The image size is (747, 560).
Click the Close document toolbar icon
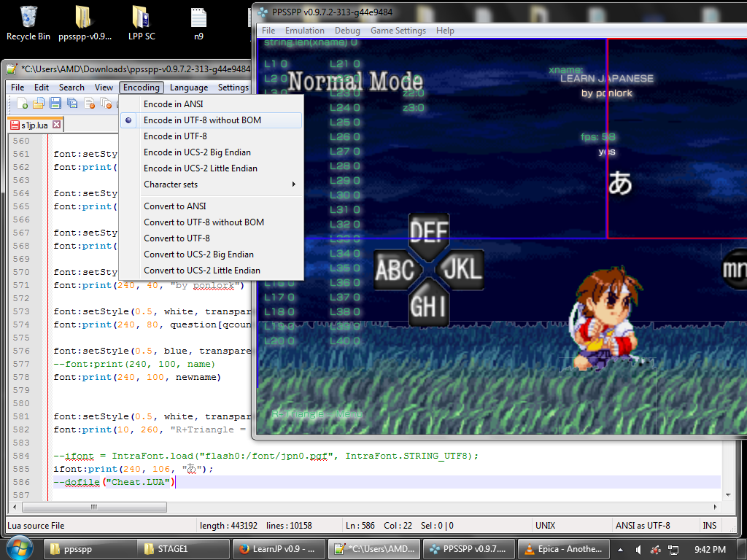pyautogui.click(x=88, y=104)
